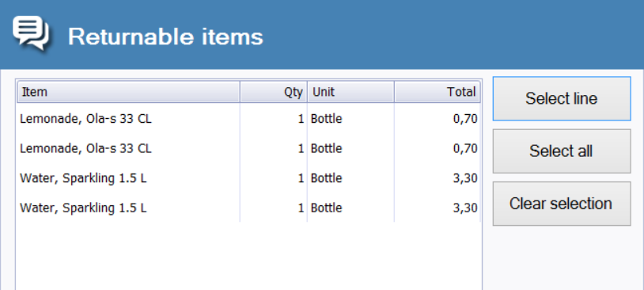Image resolution: width=644 pixels, height=290 pixels.
Task: Select the first Water, Sparkling 1.5 L row
Action: (248, 178)
